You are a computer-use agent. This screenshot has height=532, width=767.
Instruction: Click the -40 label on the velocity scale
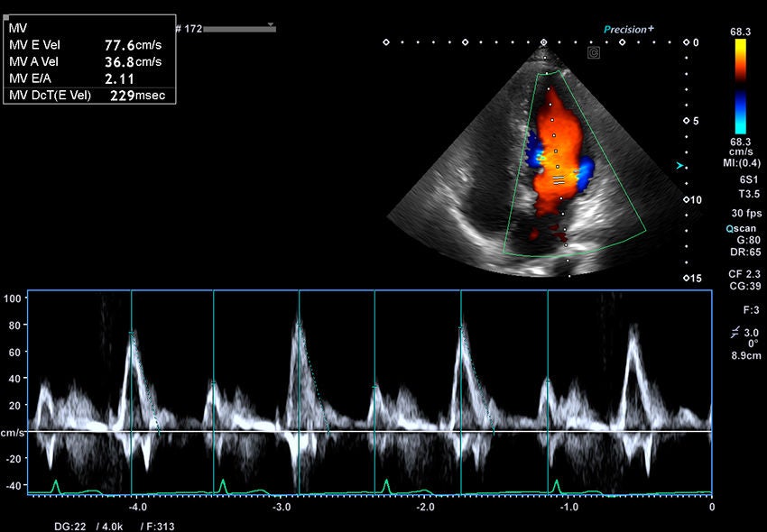(x=13, y=485)
